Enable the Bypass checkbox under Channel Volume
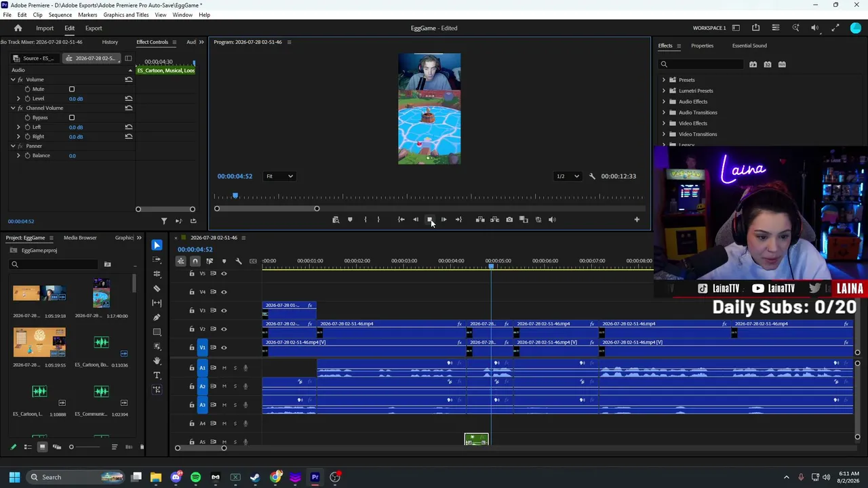This screenshot has height=488, width=868. click(72, 117)
